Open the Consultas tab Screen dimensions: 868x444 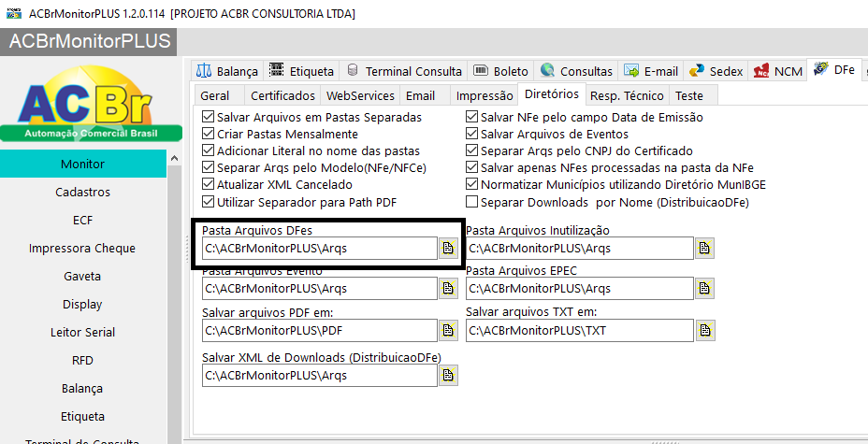576,71
